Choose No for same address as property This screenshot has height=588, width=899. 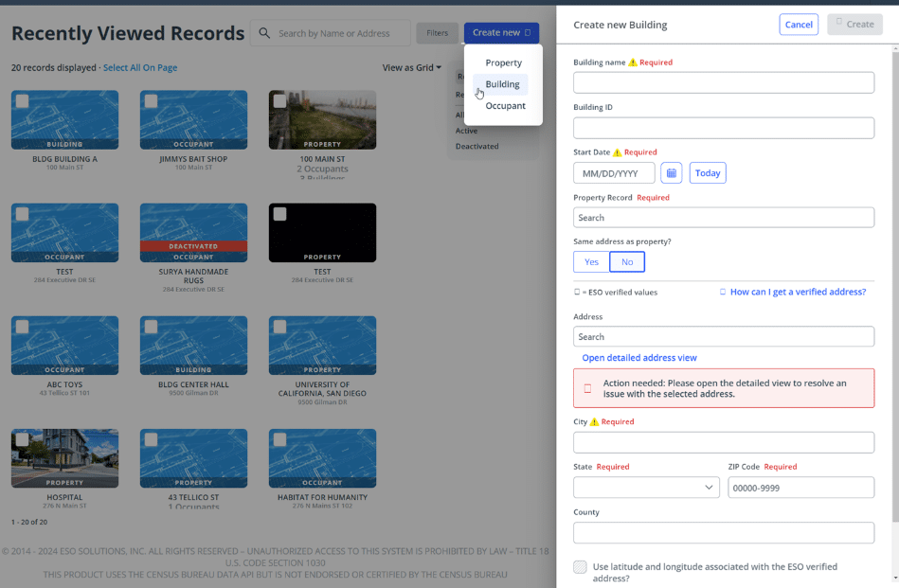pyautogui.click(x=627, y=262)
